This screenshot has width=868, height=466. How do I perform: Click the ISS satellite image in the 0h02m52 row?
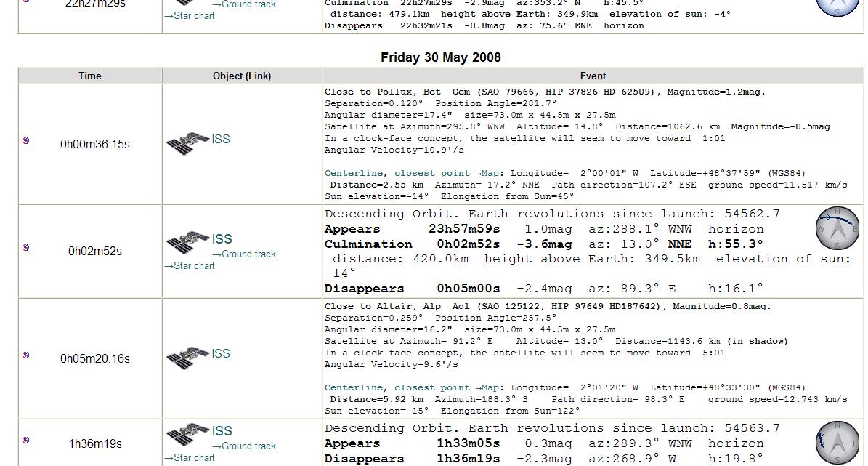click(x=187, y=242)
